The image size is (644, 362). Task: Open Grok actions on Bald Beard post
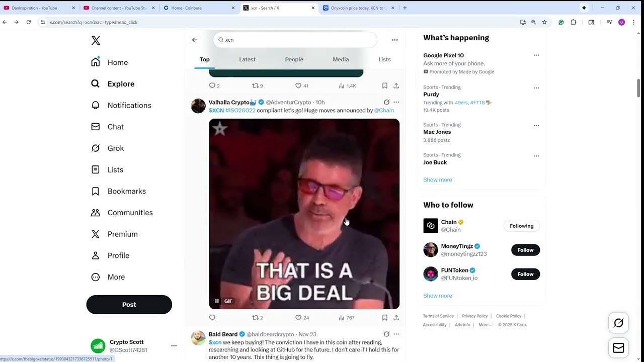(386, 334)
